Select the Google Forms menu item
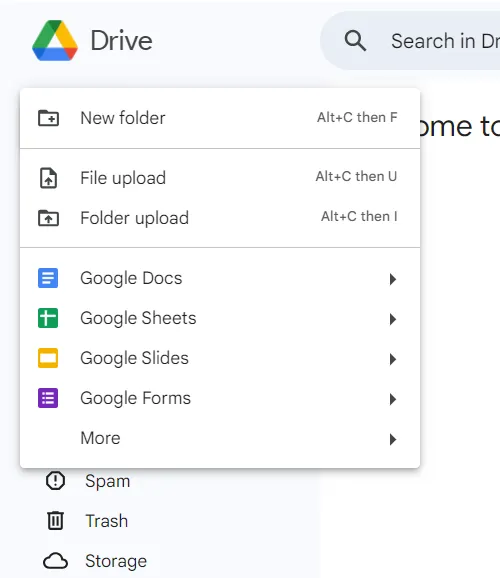This screenshot has width=500, height=578. pos(220,398)
